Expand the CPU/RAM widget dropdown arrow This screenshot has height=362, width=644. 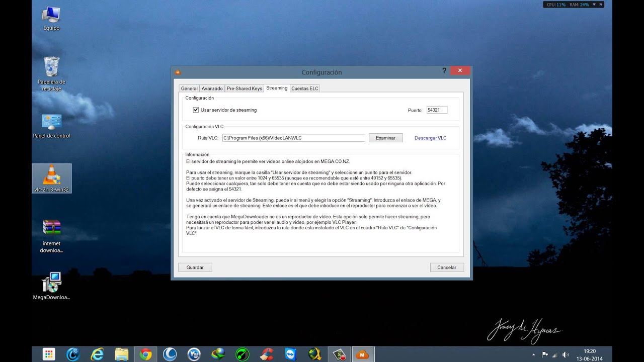coord(594,5)
